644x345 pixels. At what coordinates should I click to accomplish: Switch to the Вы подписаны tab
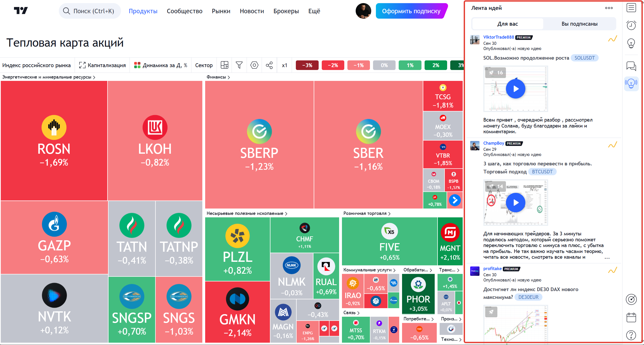pos(579,24)
